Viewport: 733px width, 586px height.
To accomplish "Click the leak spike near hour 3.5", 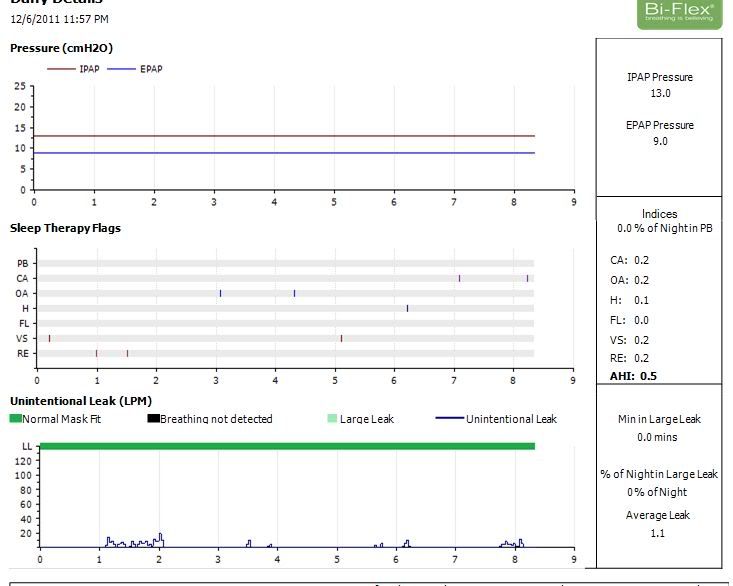I will [249, 544].
